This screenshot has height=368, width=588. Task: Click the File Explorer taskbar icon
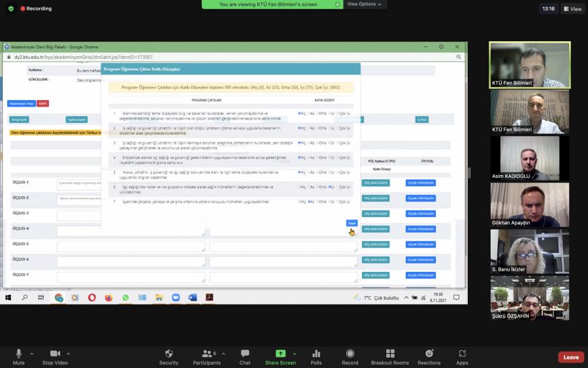coord(159,297)
